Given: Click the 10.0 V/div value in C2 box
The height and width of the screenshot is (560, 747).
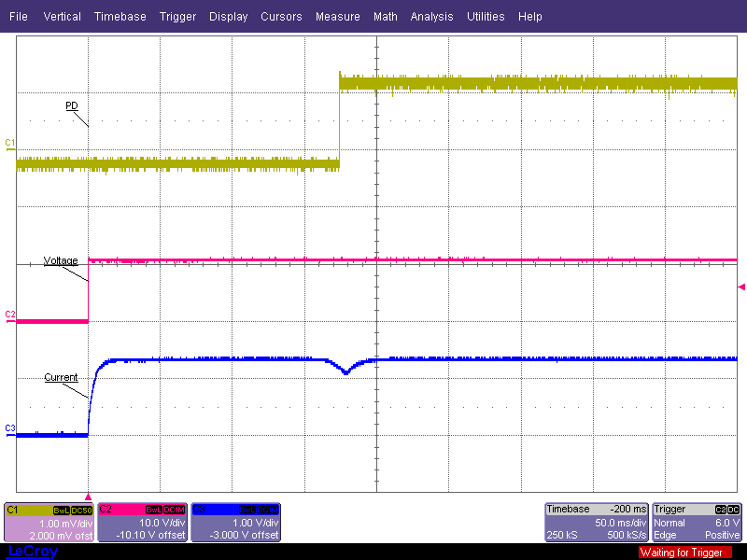Looking at the screenshot, I should pos(162,523).
